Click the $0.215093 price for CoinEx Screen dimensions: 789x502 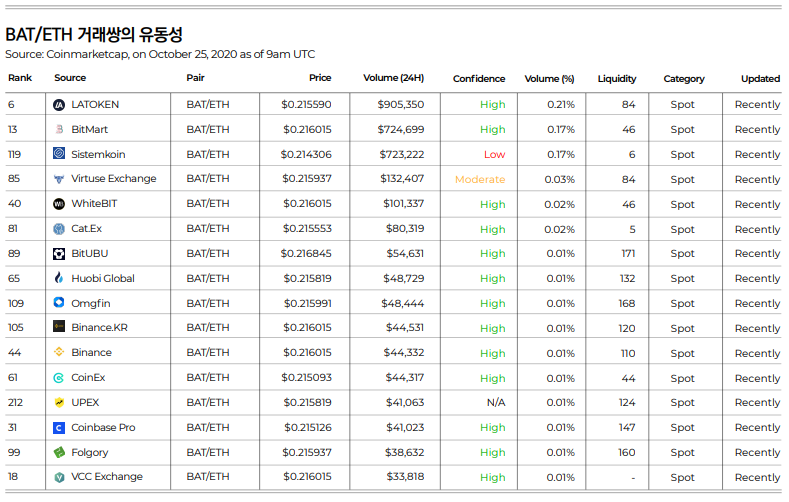[x=306, y=378]
